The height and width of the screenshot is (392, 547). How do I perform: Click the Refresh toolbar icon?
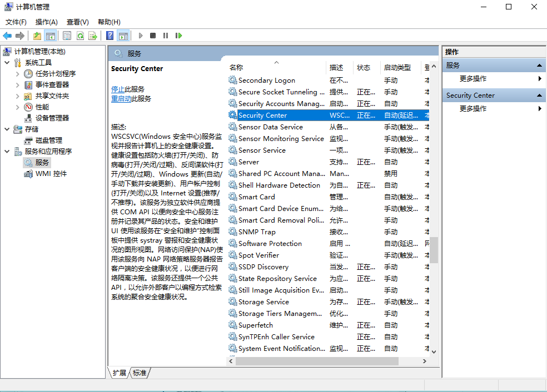[x=80, y=36]
